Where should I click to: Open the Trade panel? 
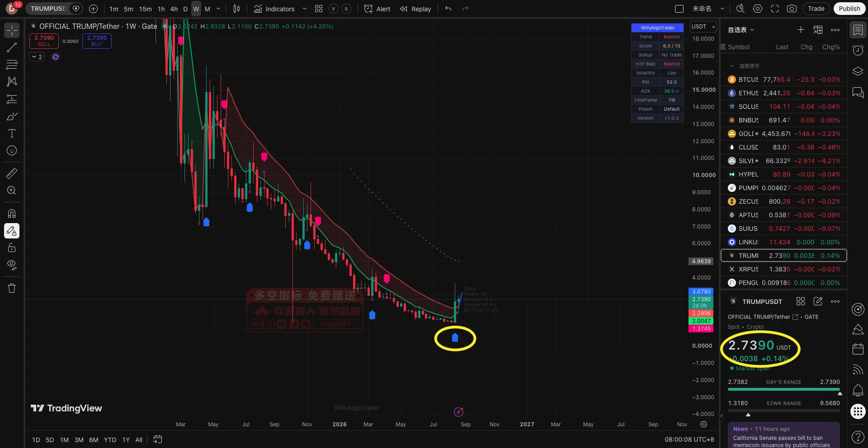pos(816,9)
